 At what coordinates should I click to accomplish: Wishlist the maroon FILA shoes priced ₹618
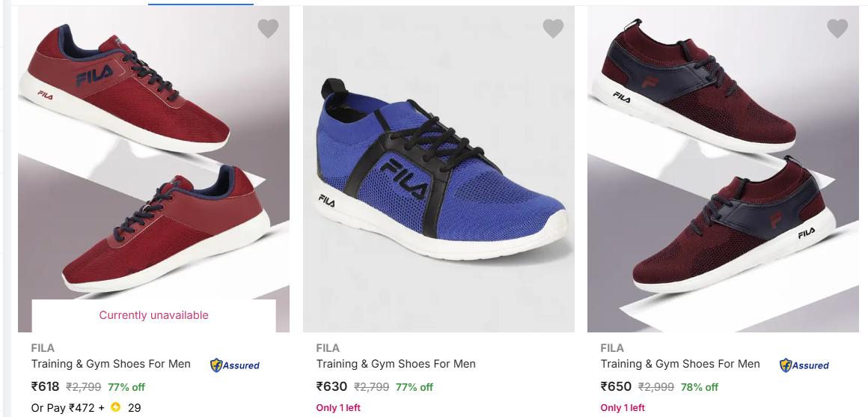pyautogui.click(x=268, y=28)
